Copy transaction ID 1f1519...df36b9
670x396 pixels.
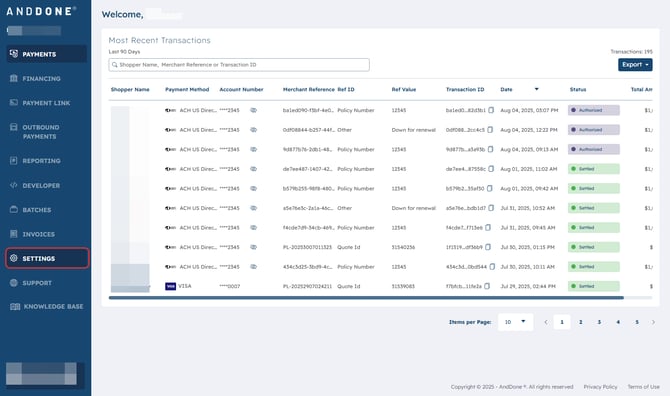pos(488,247)
